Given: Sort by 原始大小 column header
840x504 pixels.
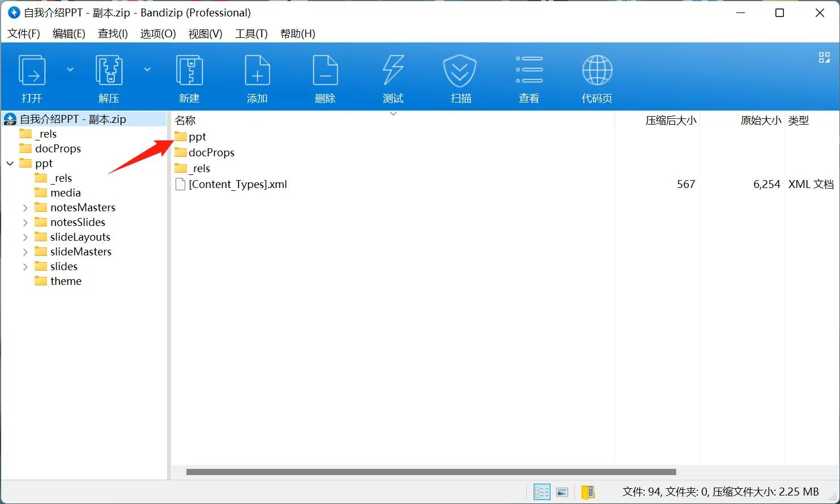Looking at the screenshot, I should [x=761, y=121].
